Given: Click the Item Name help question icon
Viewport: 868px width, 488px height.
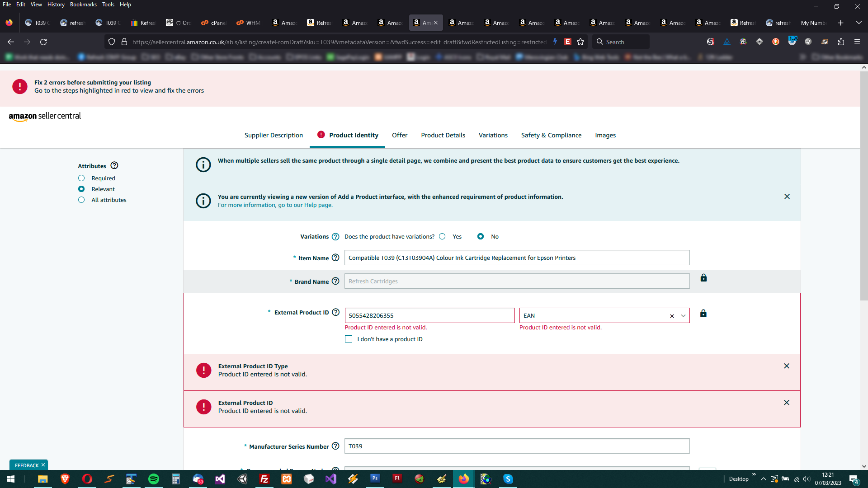Looking at the screenshot, I should click(335, 258).
